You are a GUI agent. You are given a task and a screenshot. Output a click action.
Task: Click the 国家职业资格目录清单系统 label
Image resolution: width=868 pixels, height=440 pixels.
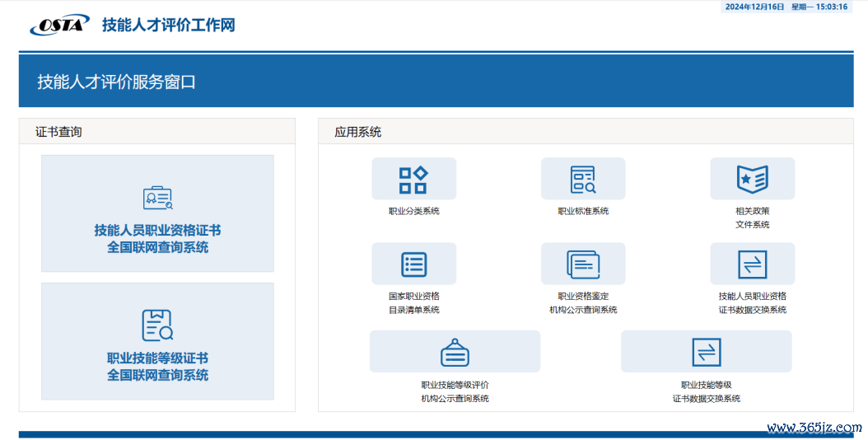(413, 303)
